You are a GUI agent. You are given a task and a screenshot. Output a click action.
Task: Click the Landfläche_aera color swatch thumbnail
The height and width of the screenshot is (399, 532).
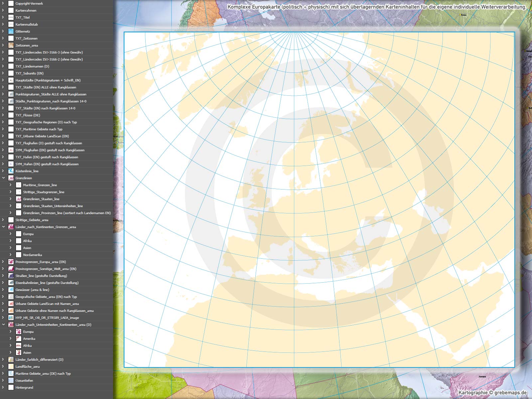(x=11, y=366)
